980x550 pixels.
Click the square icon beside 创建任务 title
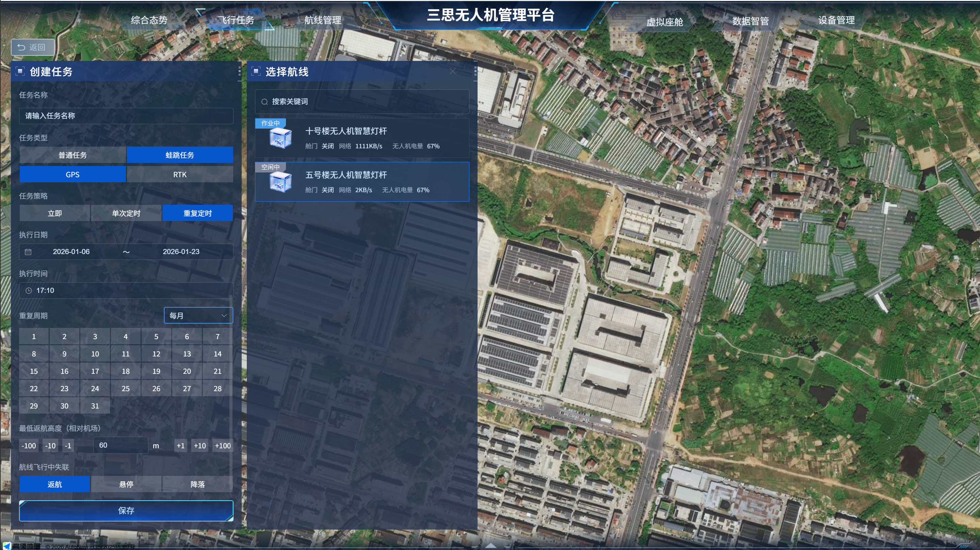tap(20, 71)
